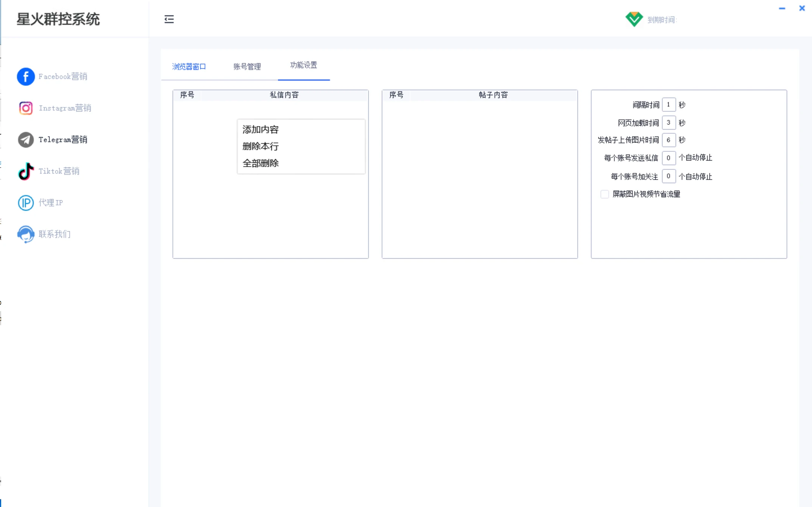
Task: Open Facebook marketing via the Facebook icon
Action: click(x=26, y=77)
